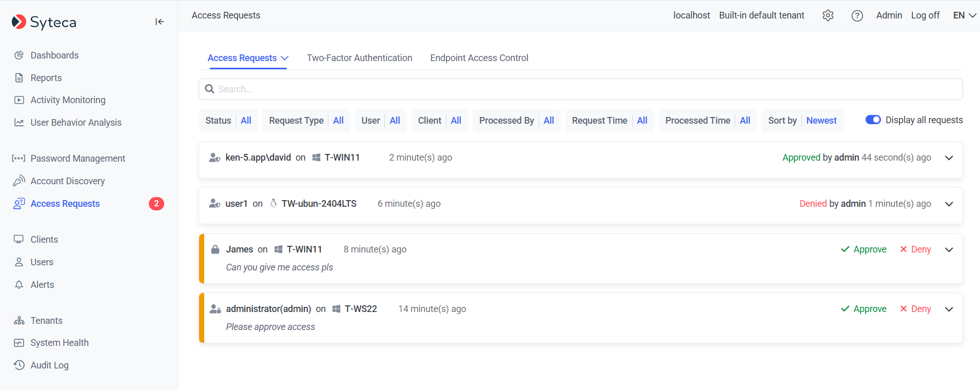Click the help question mark icon
This screenshot has width=980, height=390.
tap(857, 15)
